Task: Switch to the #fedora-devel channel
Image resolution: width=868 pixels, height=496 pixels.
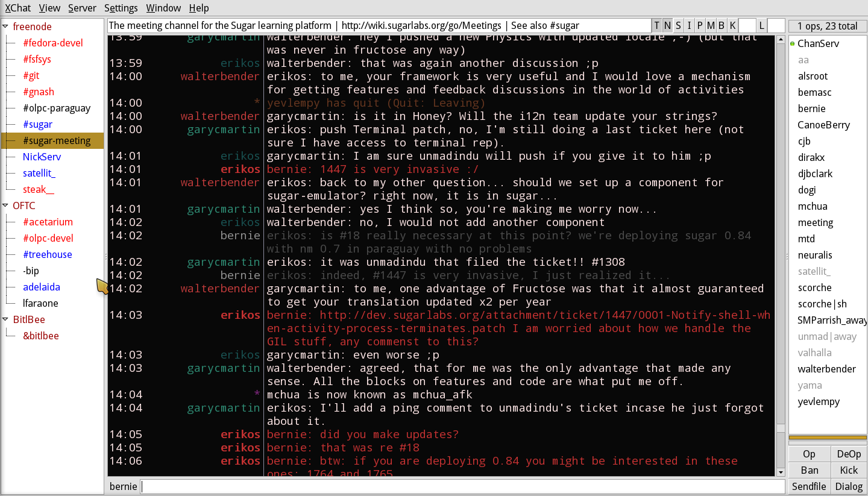Action: [53, 43]
